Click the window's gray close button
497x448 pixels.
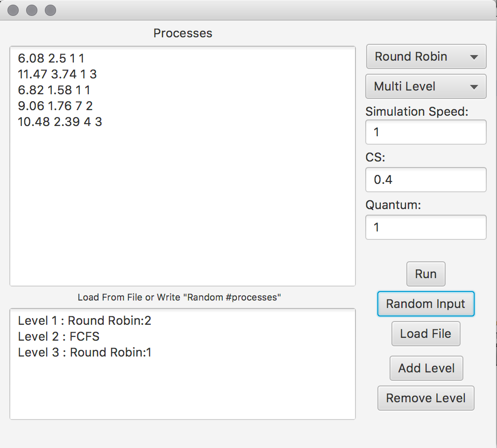[x=14, y=10]
